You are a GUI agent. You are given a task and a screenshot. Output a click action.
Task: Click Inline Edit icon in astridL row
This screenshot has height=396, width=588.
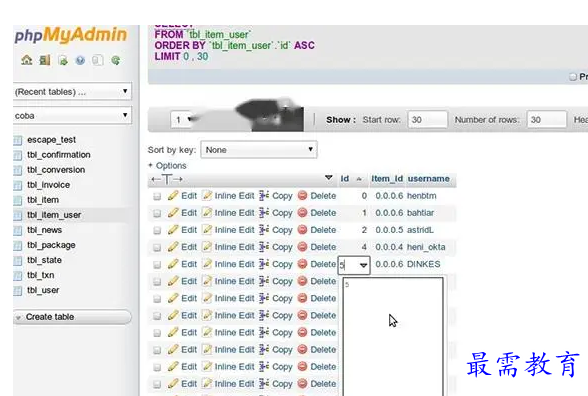207,230
